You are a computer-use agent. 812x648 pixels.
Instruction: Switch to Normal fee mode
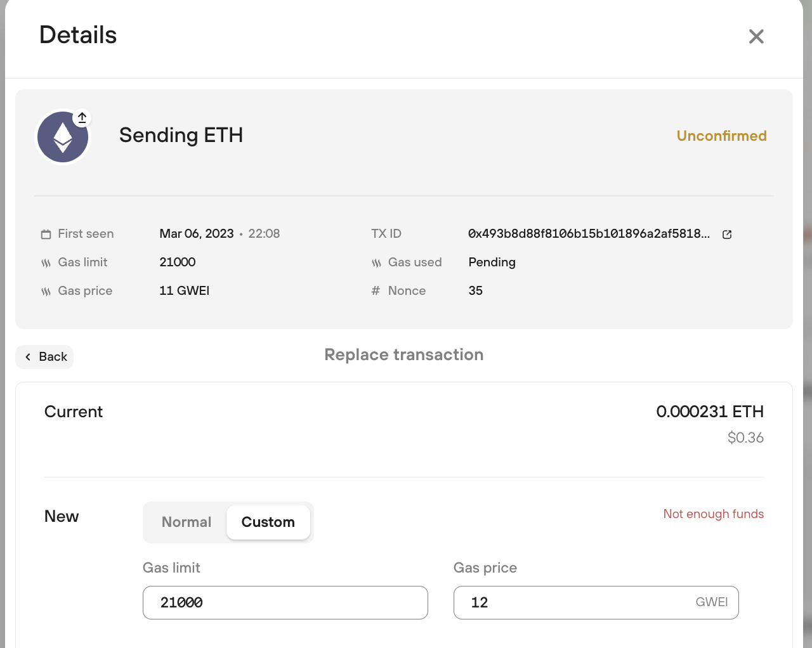coord(187,522)
